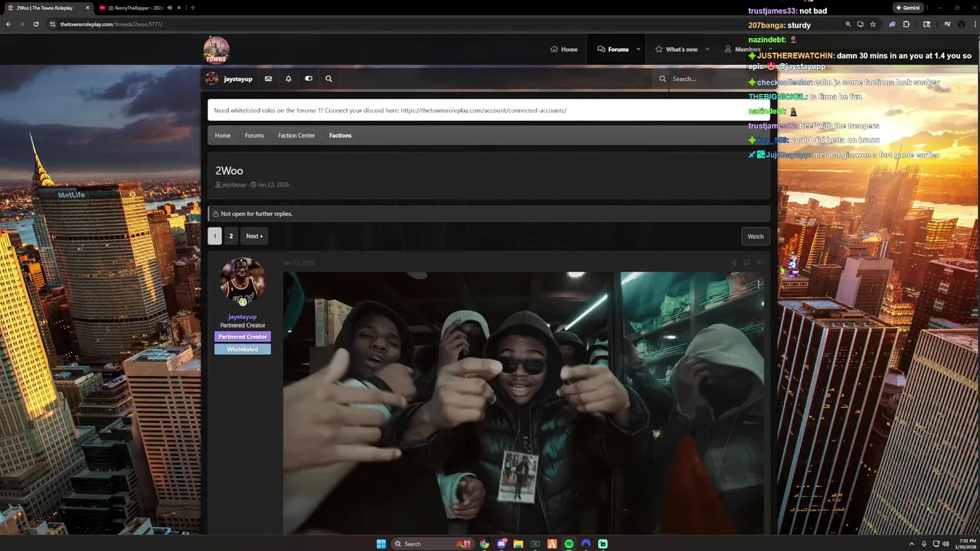Open File Explorer from the taskbar

pyautogui.click(x=518, y=544)
